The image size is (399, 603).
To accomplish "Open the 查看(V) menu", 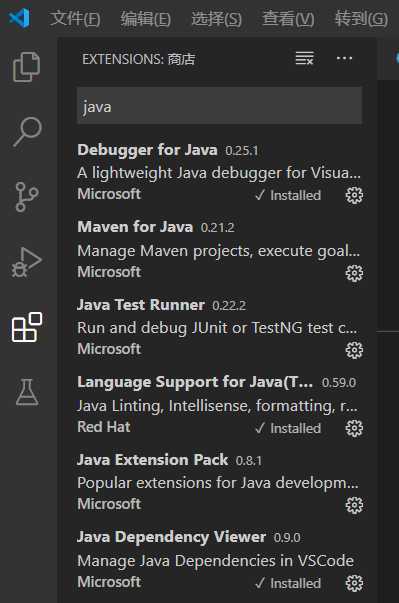I will pyautogui.click(x=288, y=18).
